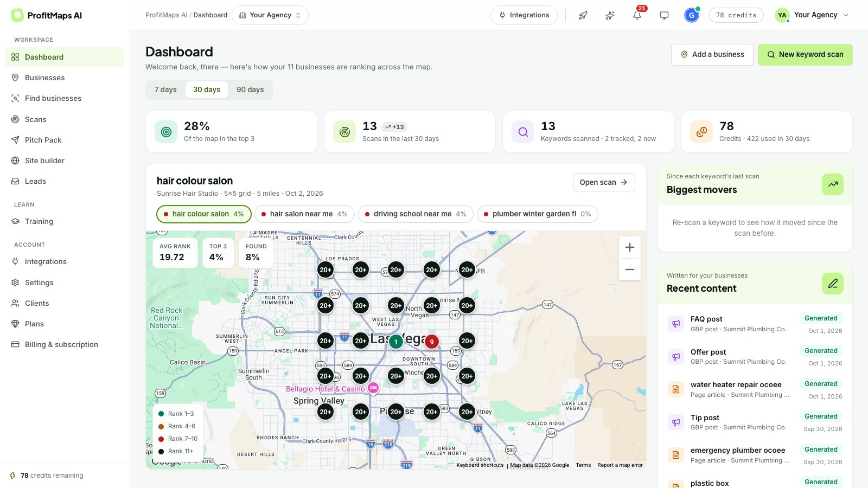Viewport: 868px width, 488px height.
Task: Click the green rank 1 map marker
Action: coord(396,341)
